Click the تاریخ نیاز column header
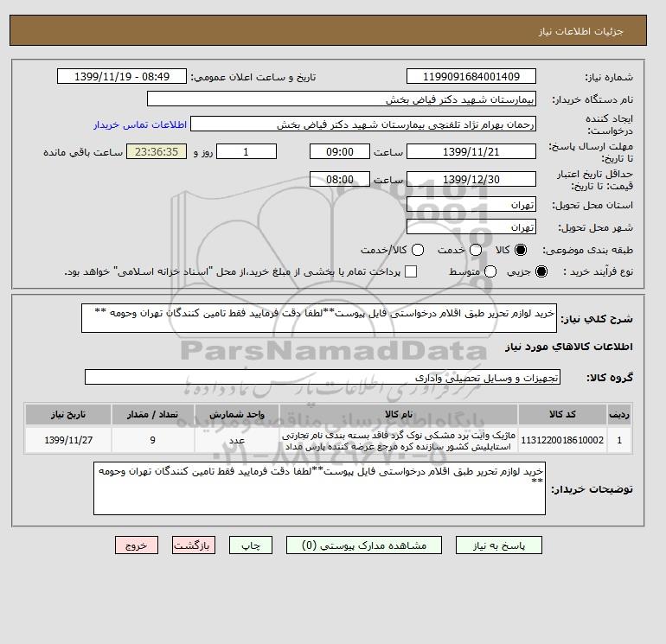Image resolution: width=666 pixels, height=644 pixels. pos(68,414)
